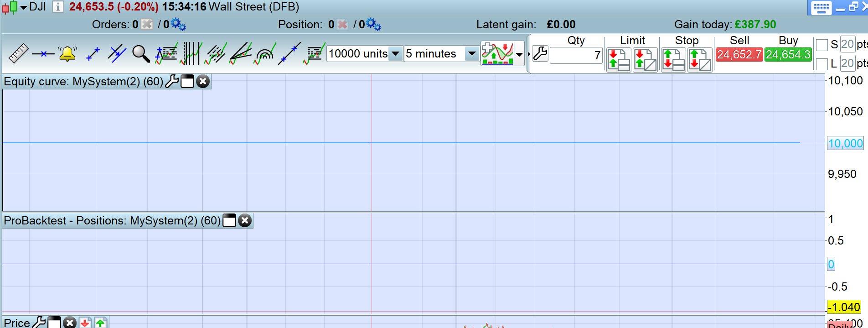Click the 0 positions axis label
Screen dimensions: 868x328
tap(831, 264)
